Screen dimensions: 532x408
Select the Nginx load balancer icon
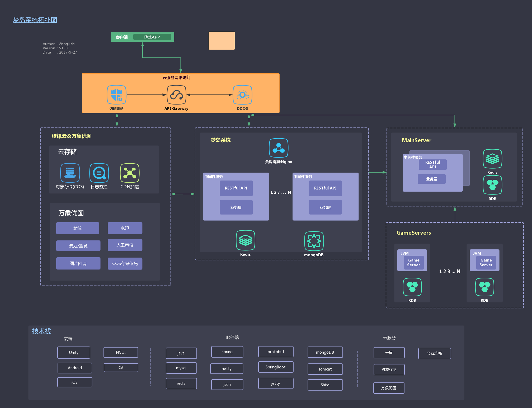coord(279,148)
